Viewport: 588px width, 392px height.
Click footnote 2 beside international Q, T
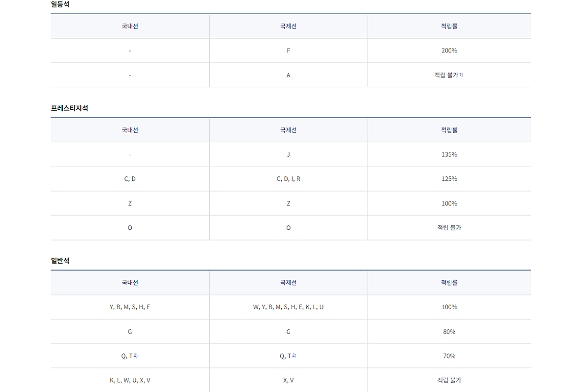tap(294, 355)
